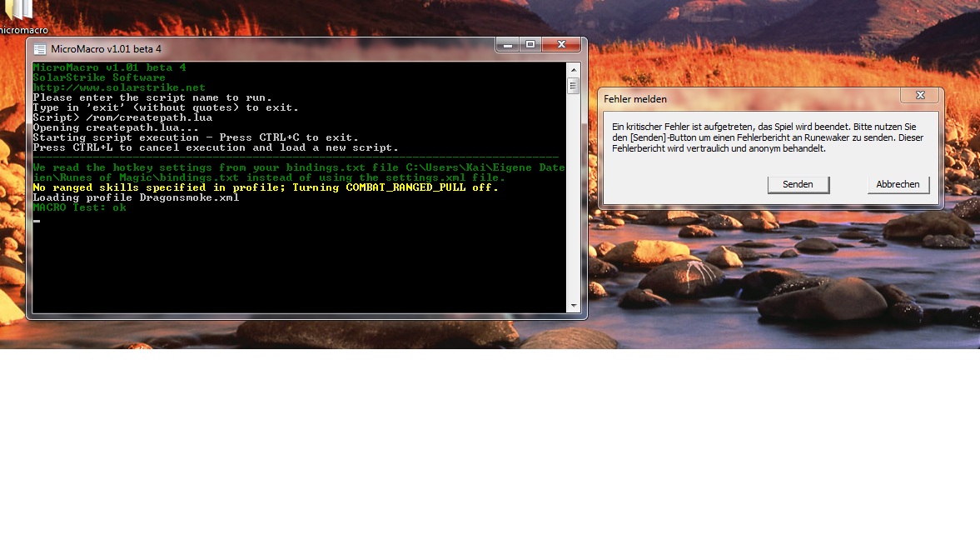Click the Loading profile Dragonsmoke.xml line
Image resolution: width=980 pixels, height=540 pixels.
coord(136,197)
